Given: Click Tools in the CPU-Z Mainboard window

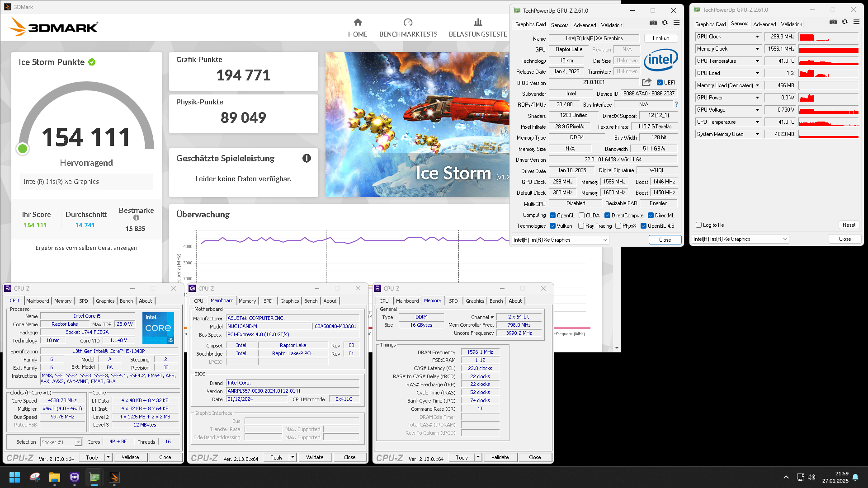Looking at the screenshot, I should click(276, 457).
